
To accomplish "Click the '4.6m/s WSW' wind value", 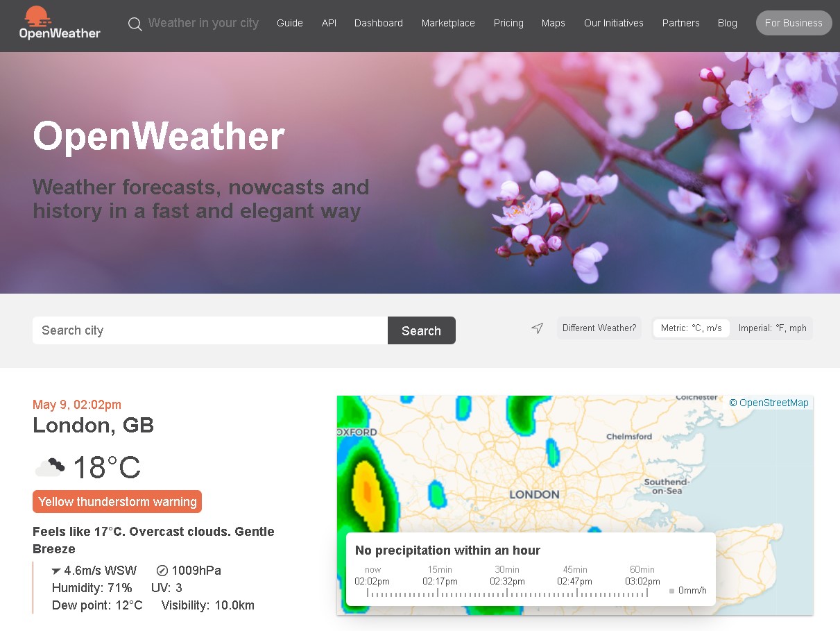I will tap(101, 571).
